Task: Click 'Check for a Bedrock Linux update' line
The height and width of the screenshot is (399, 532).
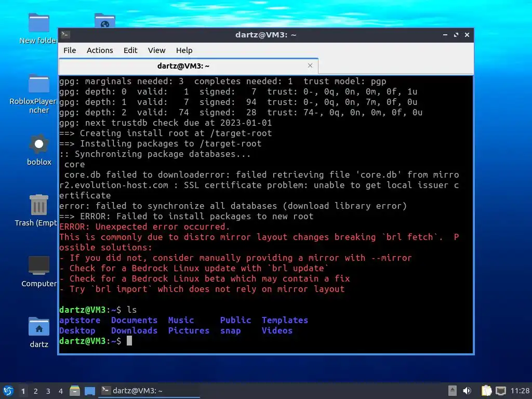Action: click(x=194, y=269)
